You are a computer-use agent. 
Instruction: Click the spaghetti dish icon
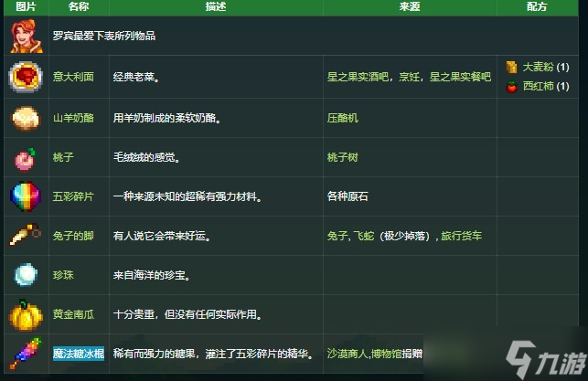26,77
